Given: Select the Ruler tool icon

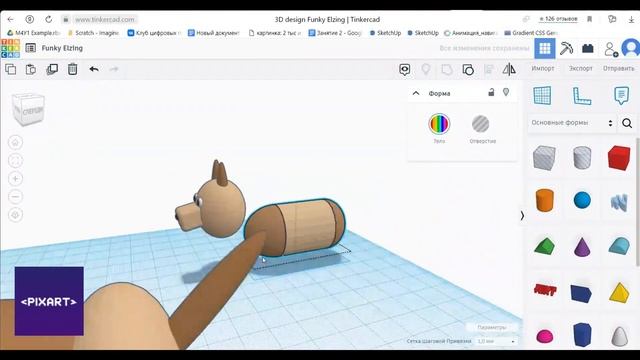Looking at the screenshot, I should pyautogui.click(x=582, y=96).
